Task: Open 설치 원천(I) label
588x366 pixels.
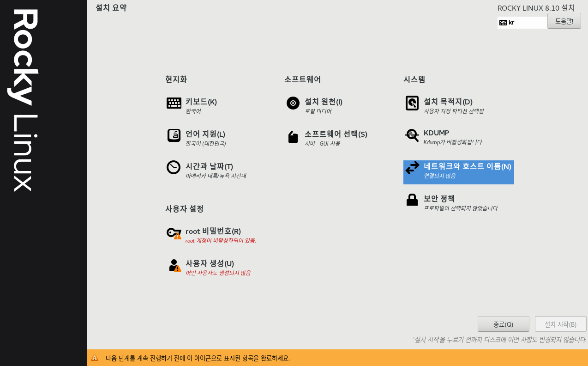Action: click(x=324, y=102)
